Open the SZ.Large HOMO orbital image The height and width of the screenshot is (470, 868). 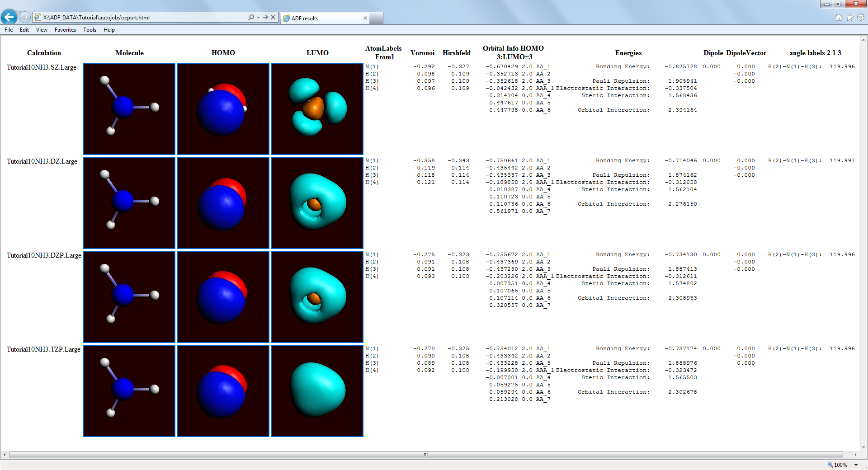pyautogui.click(x=223, y=109)
